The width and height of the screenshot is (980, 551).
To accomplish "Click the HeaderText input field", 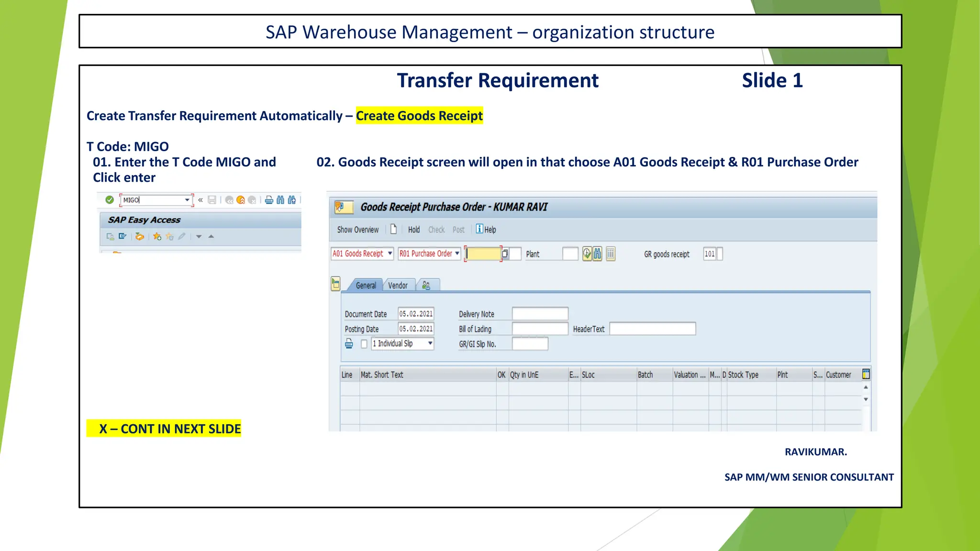I will point(652,329).
